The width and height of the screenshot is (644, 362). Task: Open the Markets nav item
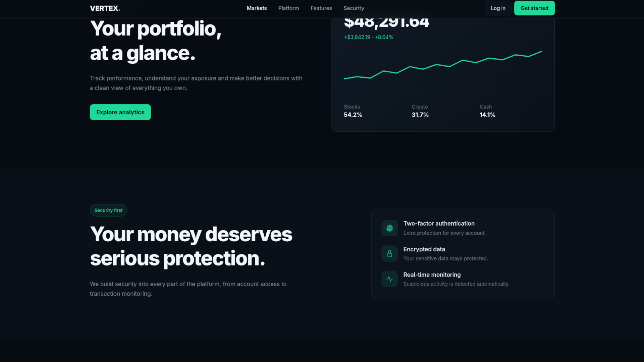[257, 8]
